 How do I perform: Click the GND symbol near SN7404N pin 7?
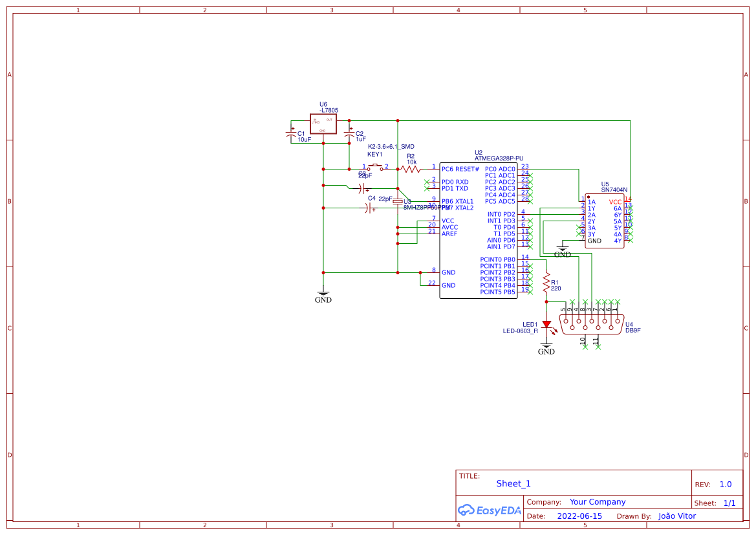pos(563,250)
